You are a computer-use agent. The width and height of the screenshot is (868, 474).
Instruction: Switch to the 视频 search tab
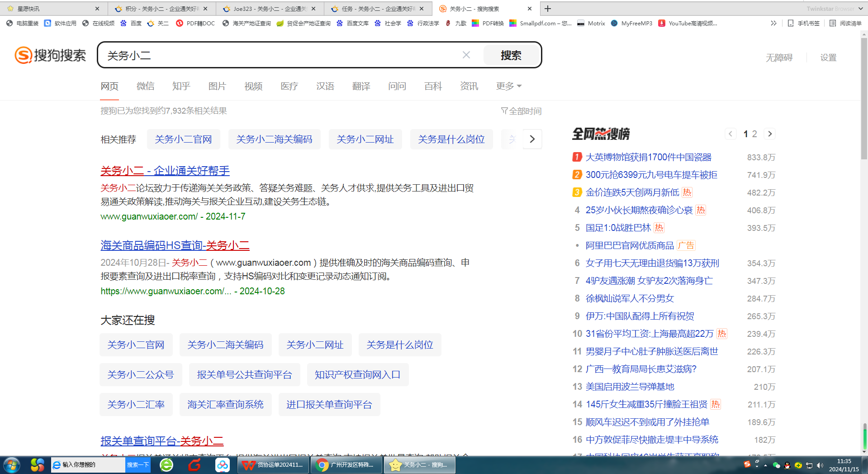tap(253, 86)
